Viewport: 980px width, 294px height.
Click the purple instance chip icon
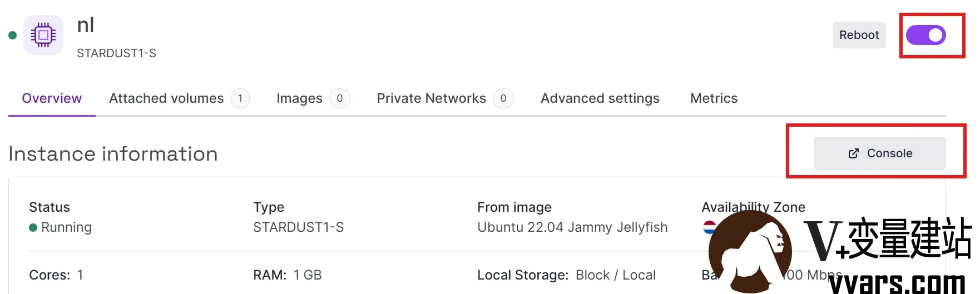pos(43,35)
